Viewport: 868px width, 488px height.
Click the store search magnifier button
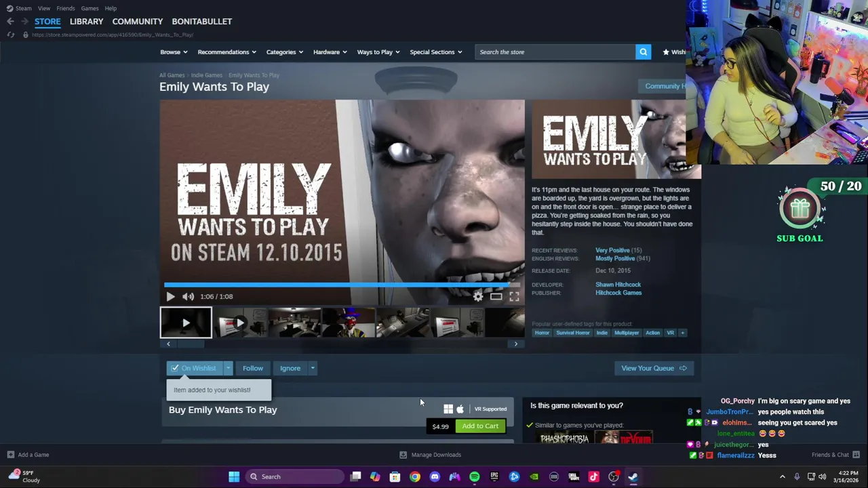644,52
